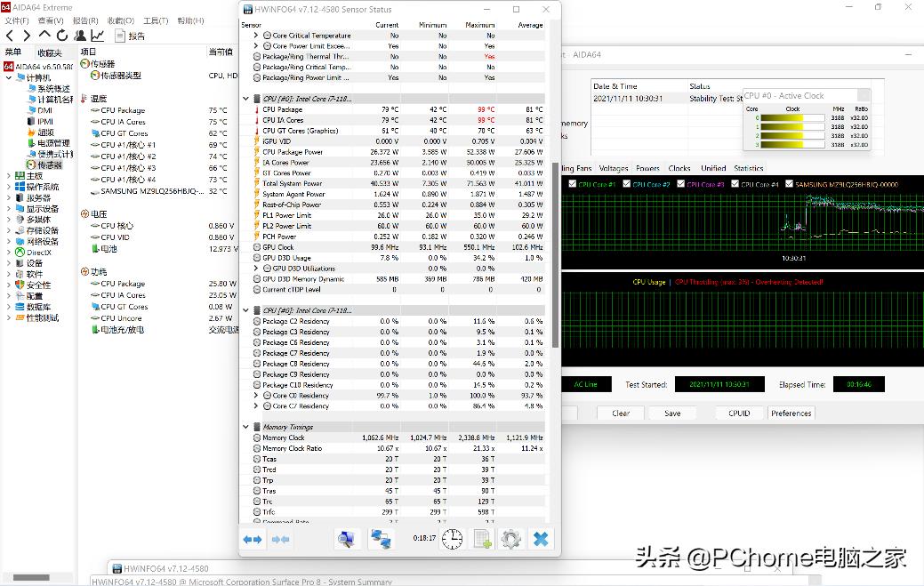Open the 工具(T) menu
Image resolution: width=924 pixels, height=586 pixels.
(156, 20)
